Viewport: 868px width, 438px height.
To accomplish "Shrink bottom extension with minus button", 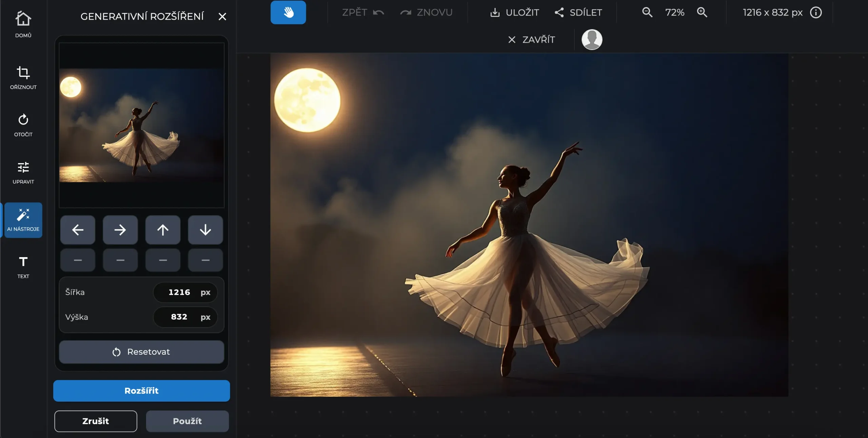I will coord(205,260).
